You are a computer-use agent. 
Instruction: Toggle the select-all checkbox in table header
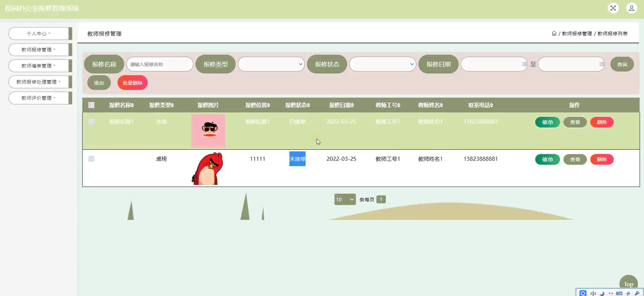91,105
